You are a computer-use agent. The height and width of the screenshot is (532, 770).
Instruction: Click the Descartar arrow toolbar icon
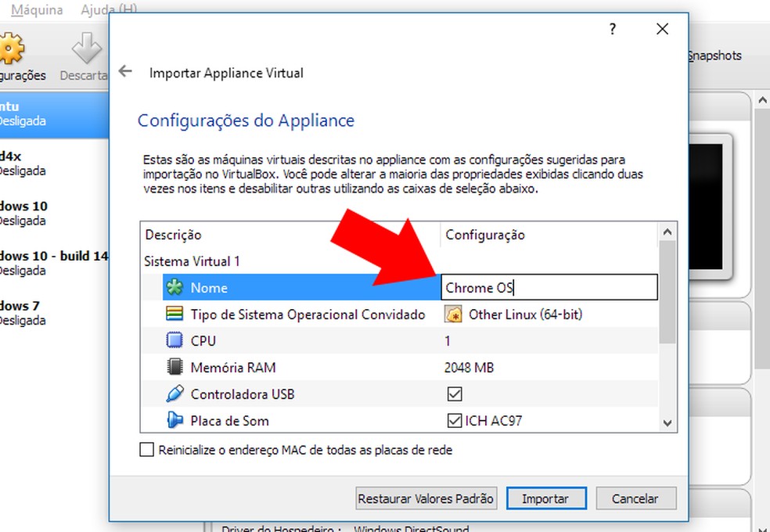(86, 48)
